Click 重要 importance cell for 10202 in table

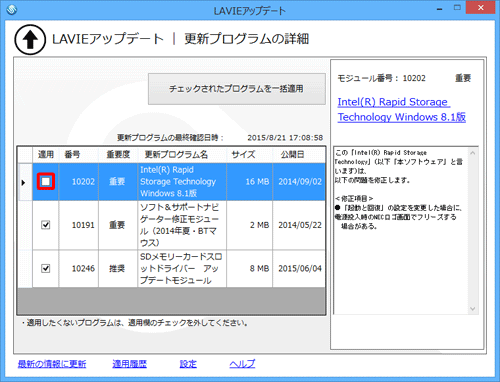click(x=118, y=182)
